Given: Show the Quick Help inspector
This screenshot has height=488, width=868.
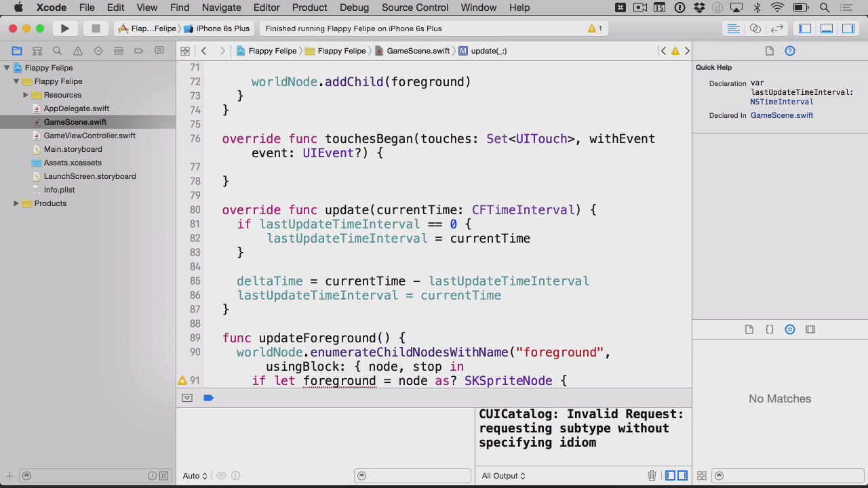Looking at the screenshot, I should point(790,51).
